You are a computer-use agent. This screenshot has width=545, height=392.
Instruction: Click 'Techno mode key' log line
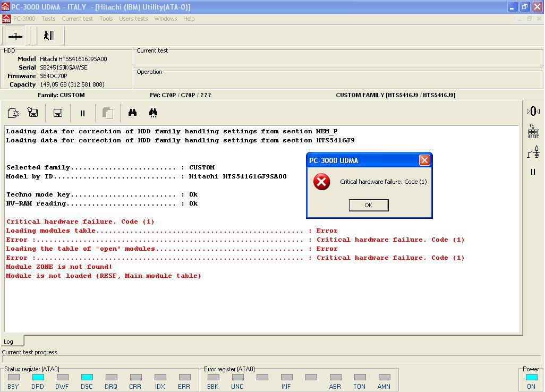coord(102,194)
